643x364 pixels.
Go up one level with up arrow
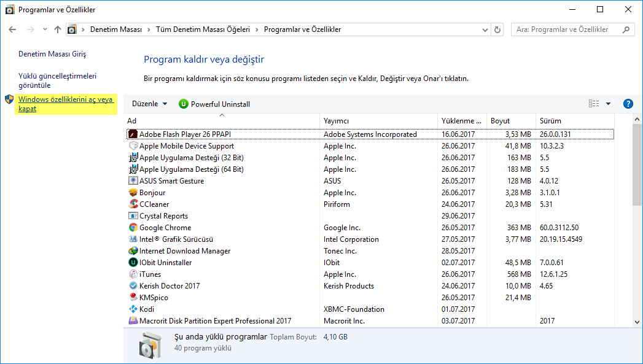point(58,29)
